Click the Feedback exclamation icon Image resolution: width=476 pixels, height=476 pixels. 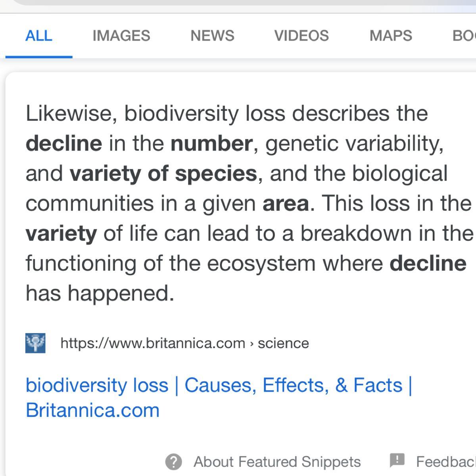pos(397,461)
